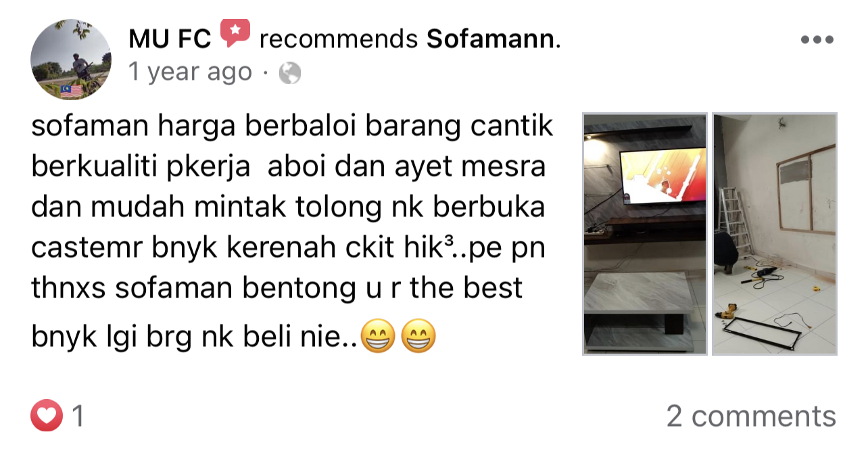Tap the red heart reaction icon

pos(47,415)
